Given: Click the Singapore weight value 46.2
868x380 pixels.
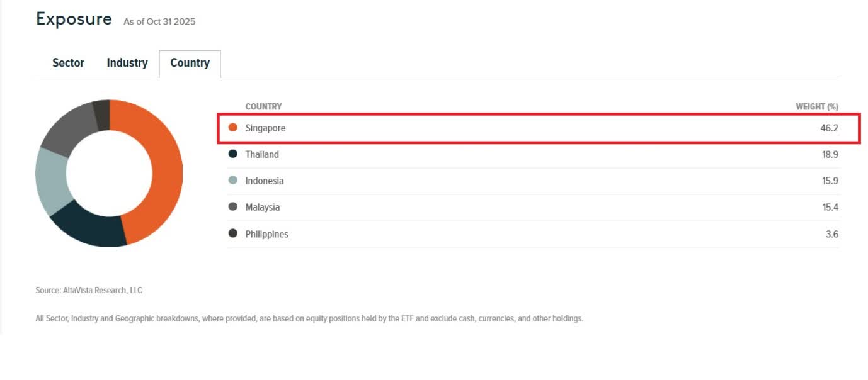Looking at the screenshot, I should click(830, 128).
